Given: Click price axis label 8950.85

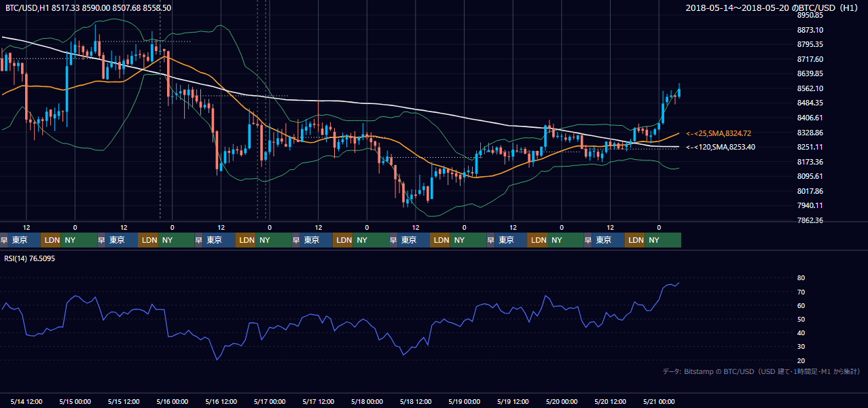Looking at the screenshot, I should tap(810, 15).
